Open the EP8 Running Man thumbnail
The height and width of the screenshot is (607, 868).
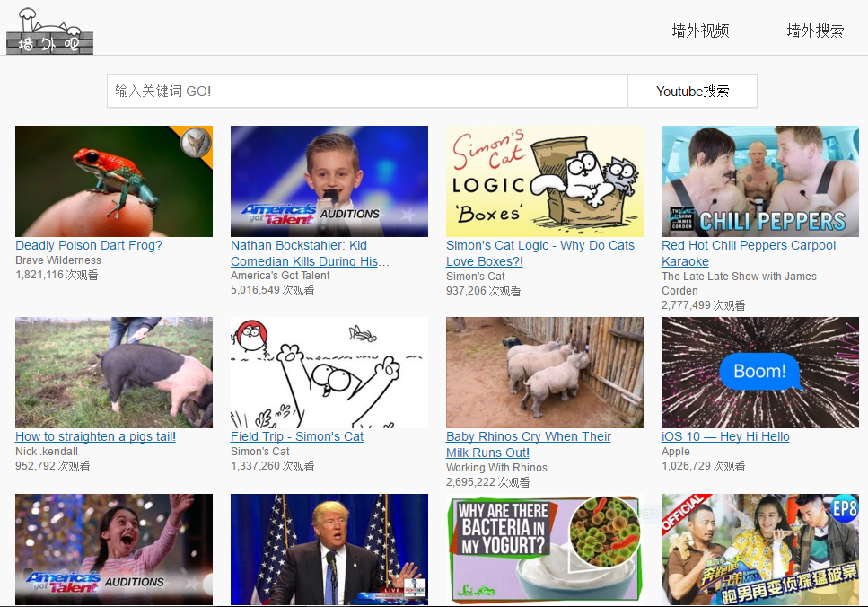[x=760, y=550]
